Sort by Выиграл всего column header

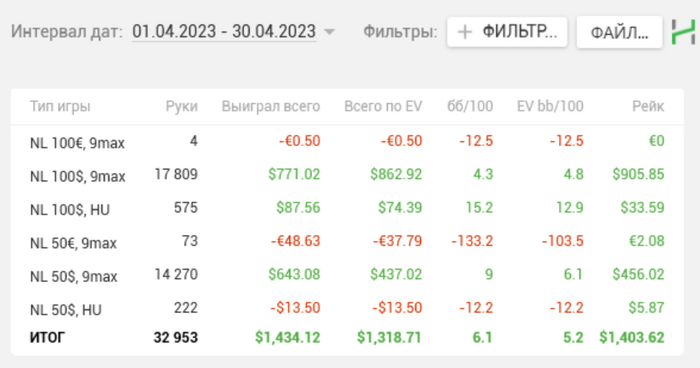pyautogui.click(x=271, y=106)
